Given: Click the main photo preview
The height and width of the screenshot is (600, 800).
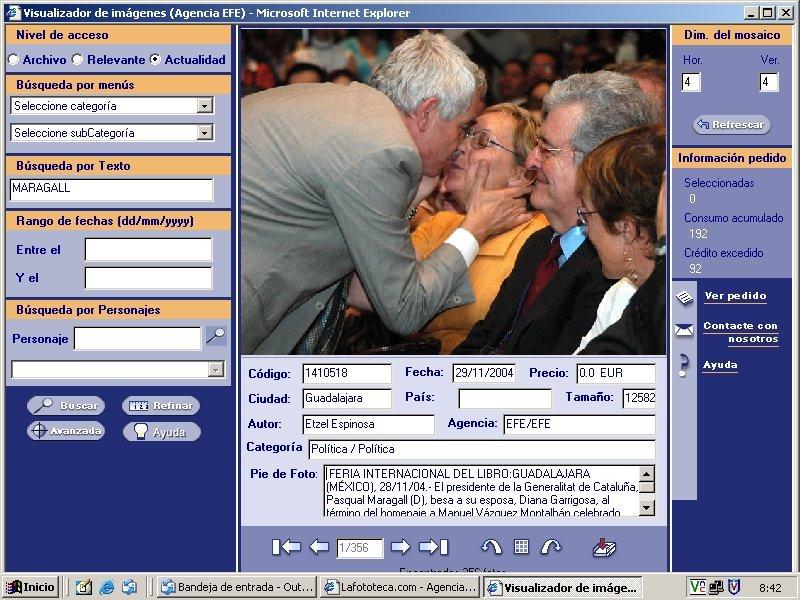Looking at the screenshot, I should pyautogui.click(x=453, y=191).
